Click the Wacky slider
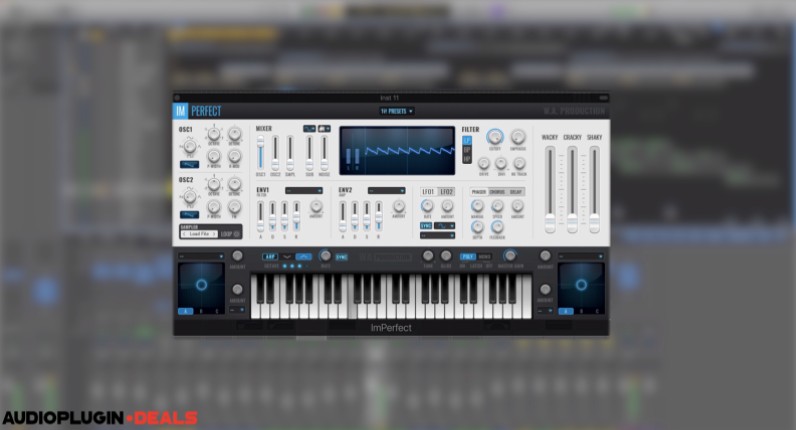 [x=550, y=189]
